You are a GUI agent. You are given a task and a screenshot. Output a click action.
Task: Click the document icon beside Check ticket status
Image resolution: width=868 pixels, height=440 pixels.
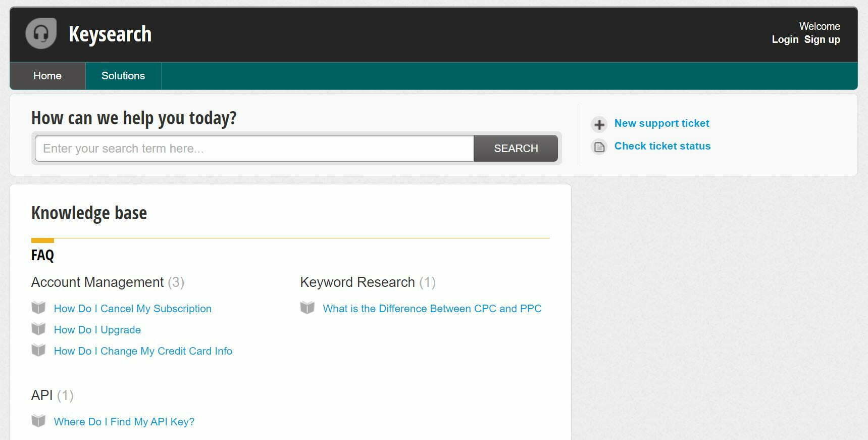(x=599, y=147)
